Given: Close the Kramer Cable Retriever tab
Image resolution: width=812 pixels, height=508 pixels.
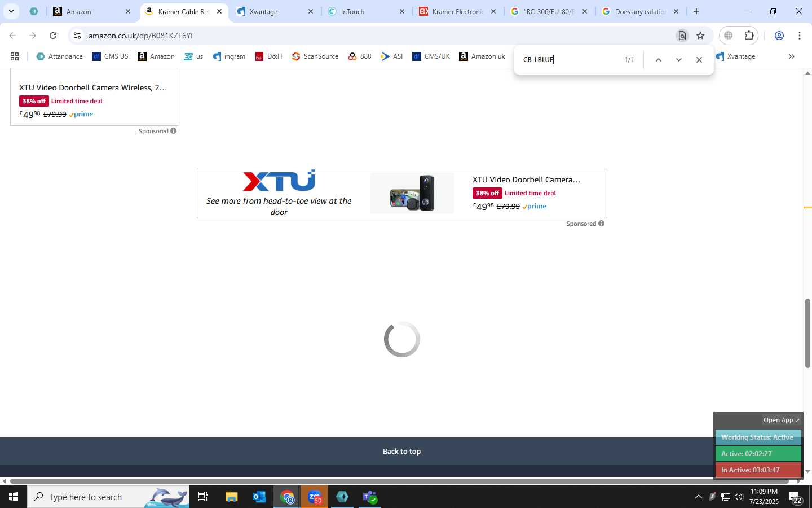Looking at the screenshot, I should tap(219, 11).
